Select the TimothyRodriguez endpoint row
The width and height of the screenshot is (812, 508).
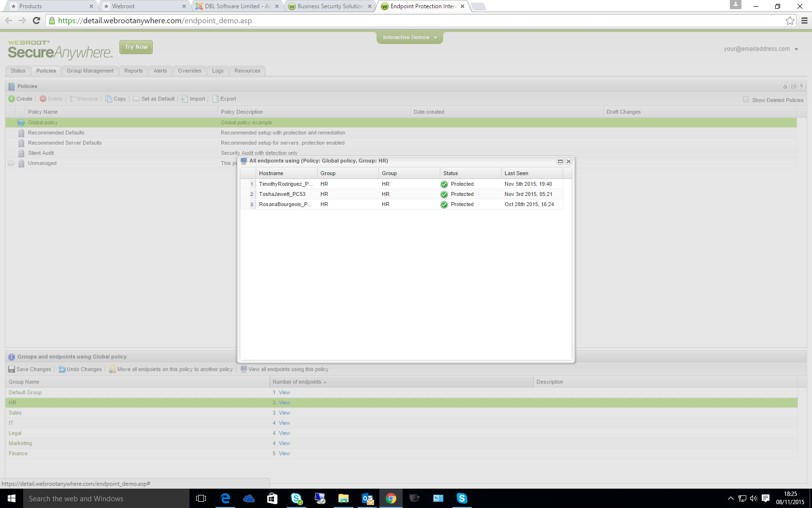(x=402, y=184)
